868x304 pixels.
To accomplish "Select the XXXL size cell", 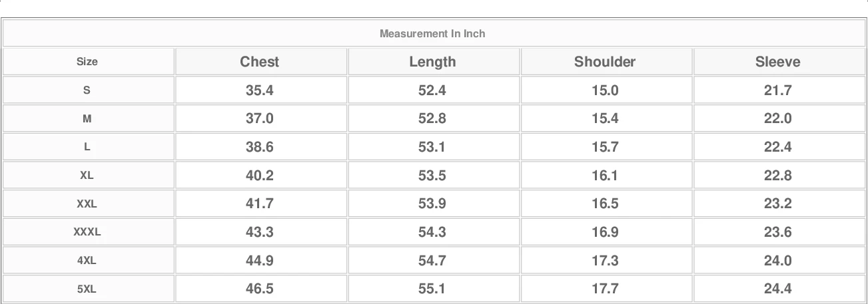I will coord(87,232).
